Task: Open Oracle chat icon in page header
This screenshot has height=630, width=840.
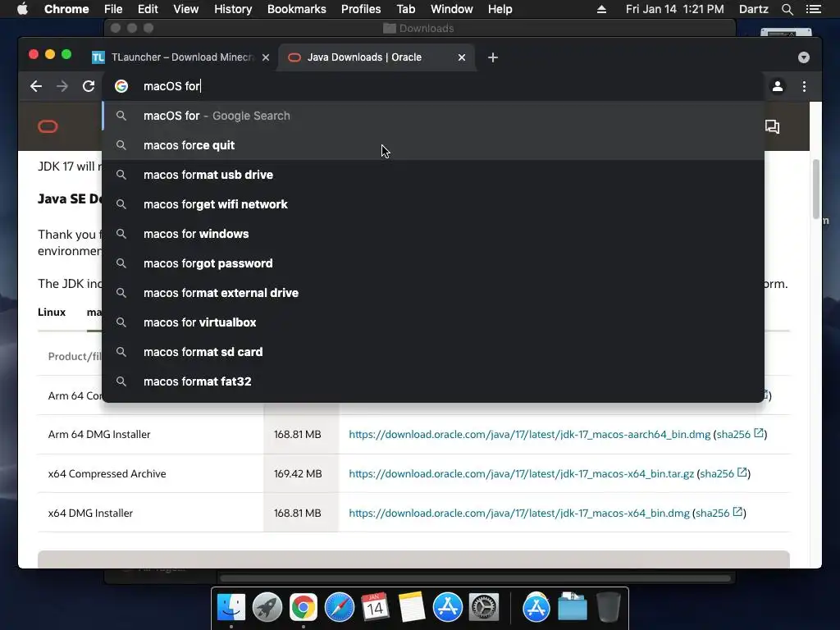Action: (x=772, y=126)
